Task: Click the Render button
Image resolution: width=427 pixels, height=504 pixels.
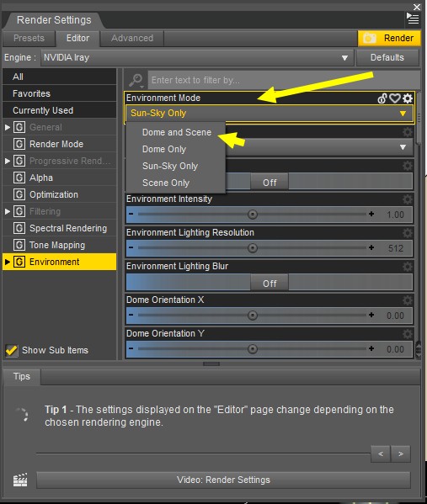Action: (389, 38)
